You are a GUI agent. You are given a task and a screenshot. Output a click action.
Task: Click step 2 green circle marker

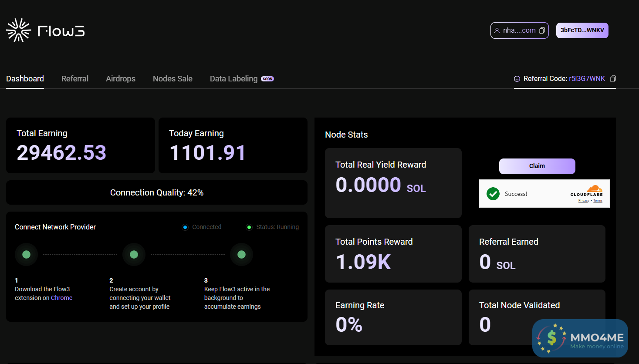pyautogui.click(x=134, y=255)
